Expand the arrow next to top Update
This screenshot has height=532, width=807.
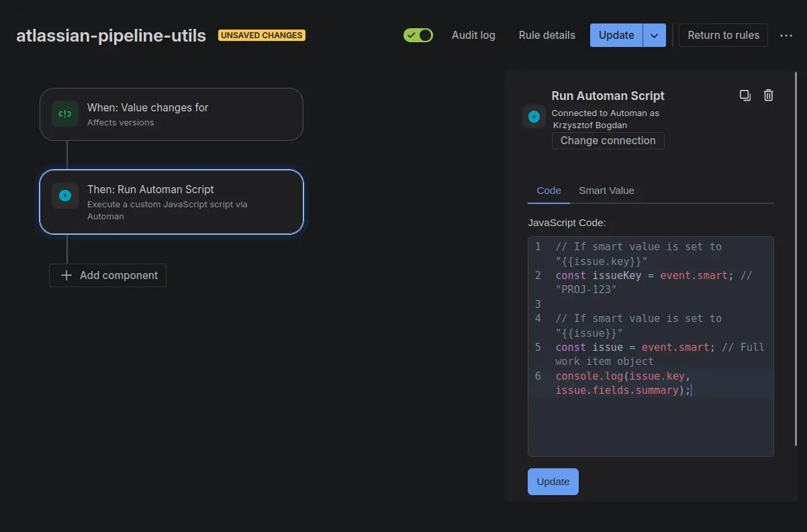[x=654, y=36]
